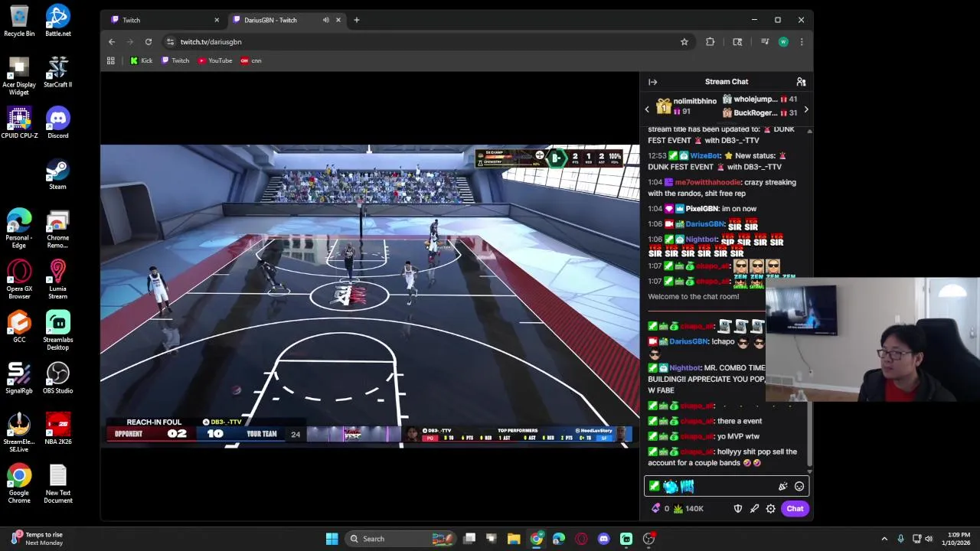This screenshot has width=980, height=551.
Task: Open the Twitch bookmark
Action: click(x=175, y=60)
